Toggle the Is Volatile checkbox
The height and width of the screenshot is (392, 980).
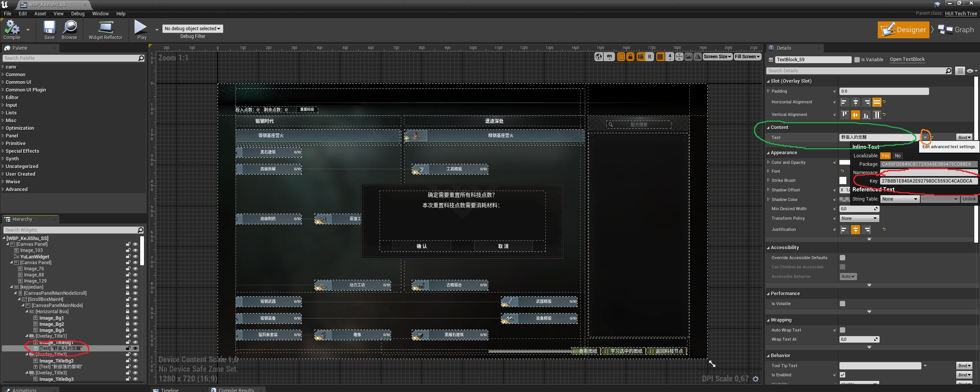(x=843, y=304)
